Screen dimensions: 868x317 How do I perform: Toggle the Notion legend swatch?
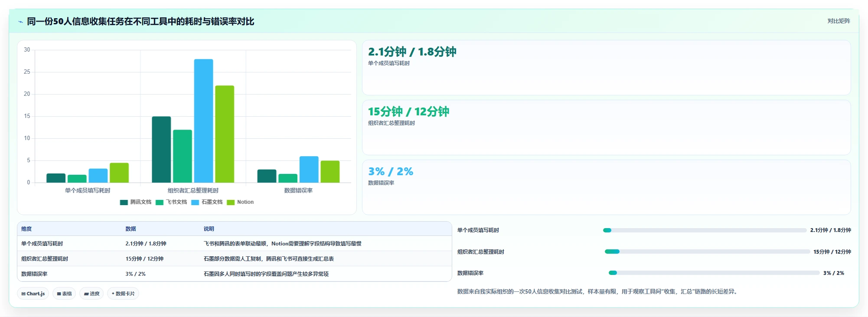pyautogui.click(x=231, y=202)
